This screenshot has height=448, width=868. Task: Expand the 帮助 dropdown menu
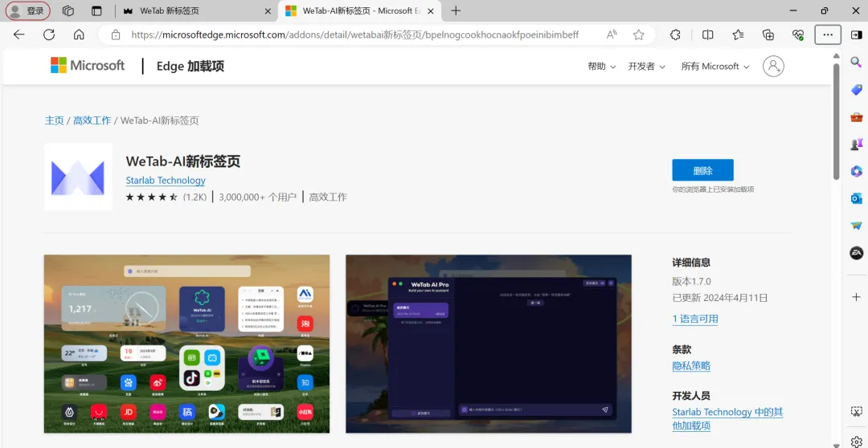tap(602, 67)
